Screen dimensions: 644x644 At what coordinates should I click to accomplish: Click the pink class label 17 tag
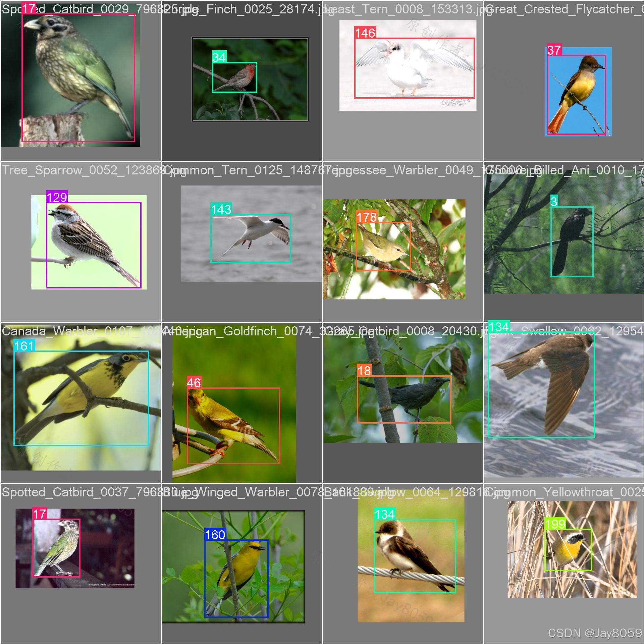click(29, 8)
